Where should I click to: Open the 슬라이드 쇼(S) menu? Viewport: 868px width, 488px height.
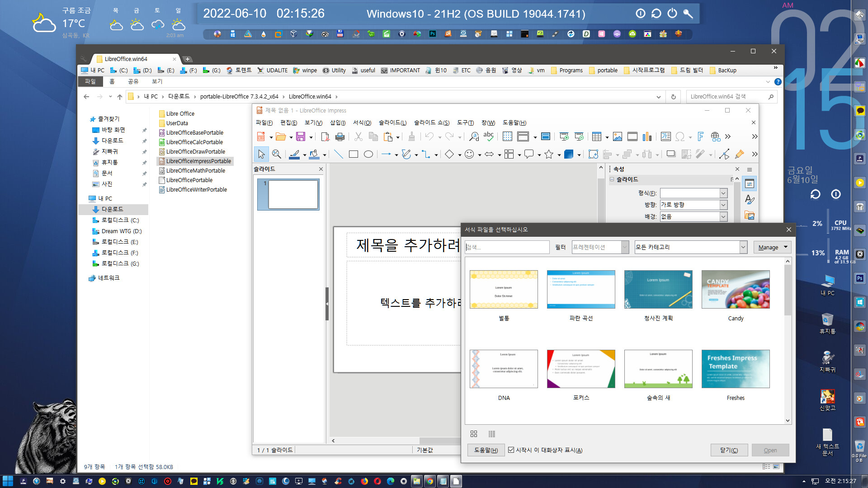click(x=432, y=122)
